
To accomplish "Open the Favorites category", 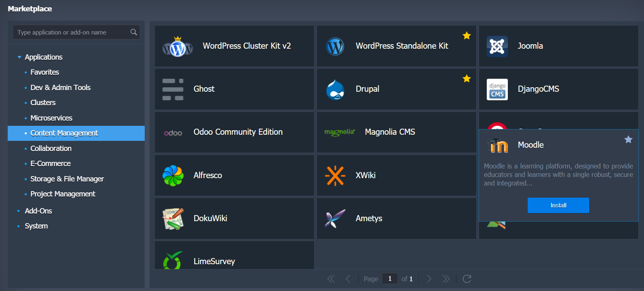I will click(45, 72).
